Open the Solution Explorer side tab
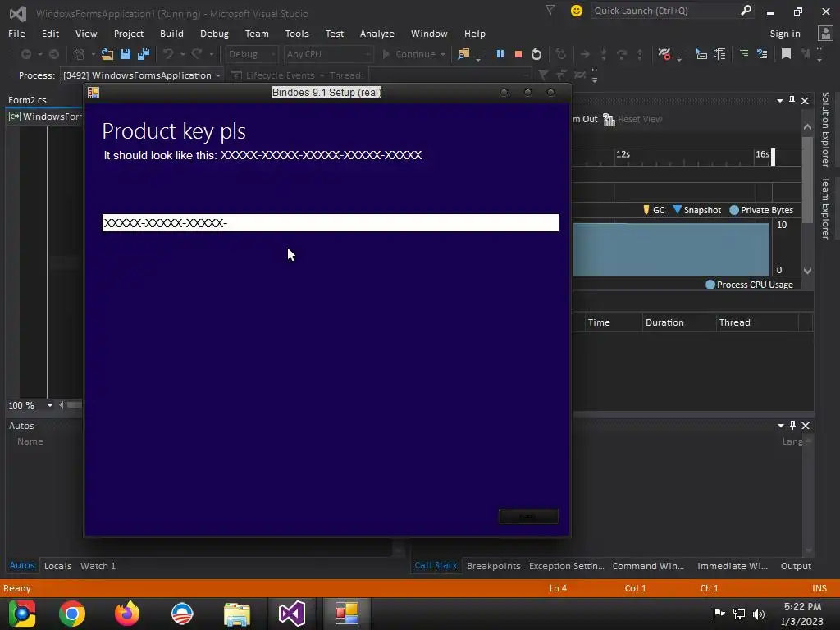 click(825, 129)
